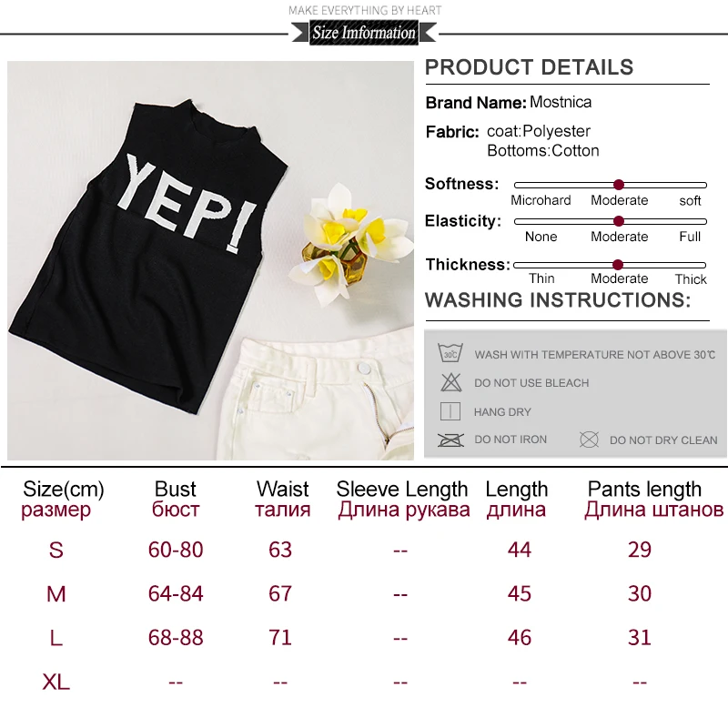The width and height of the screenshot is (728, 728).
Task: Click the Bust column header
Action: click(176, 499)
